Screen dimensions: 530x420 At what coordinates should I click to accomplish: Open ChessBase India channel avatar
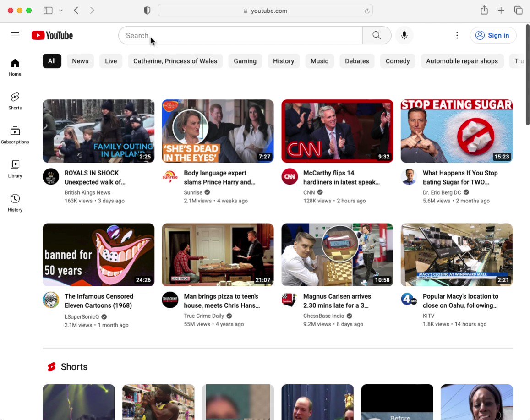click(x=290, y=300)
